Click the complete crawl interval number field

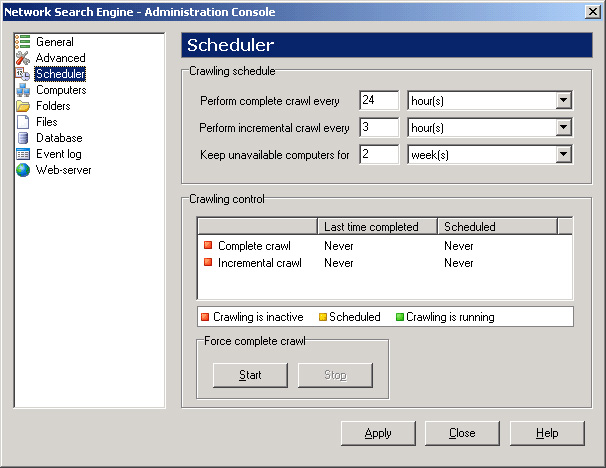[x=379, y=101]
